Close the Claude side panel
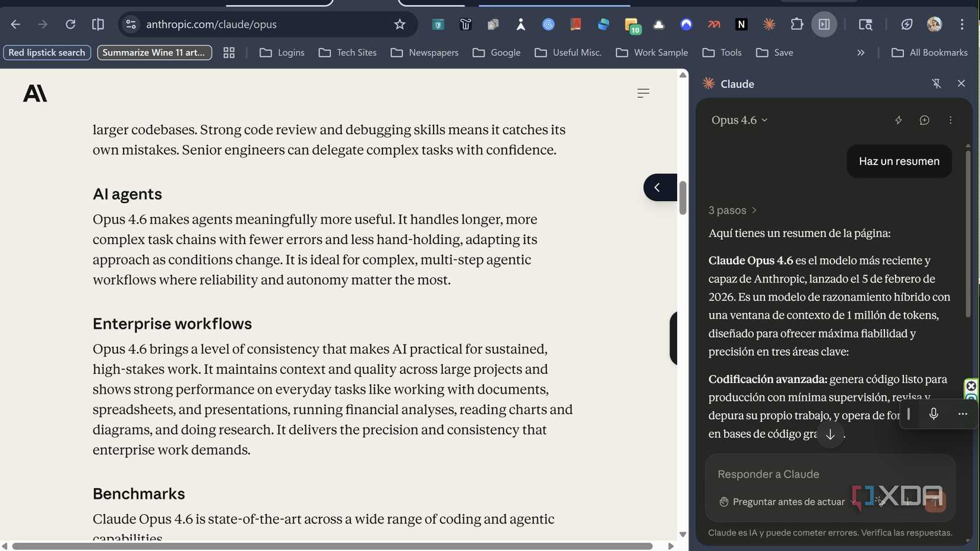This screenshot has height=551, width=980. (961, 84)
